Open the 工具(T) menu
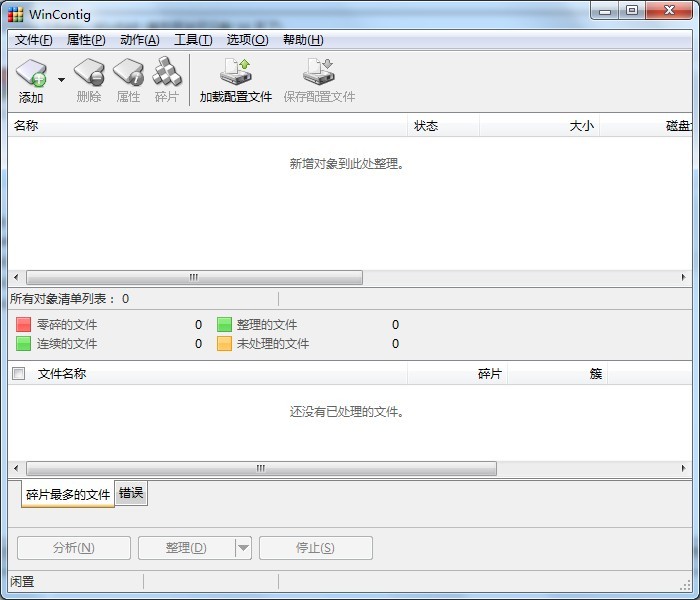 193,40
